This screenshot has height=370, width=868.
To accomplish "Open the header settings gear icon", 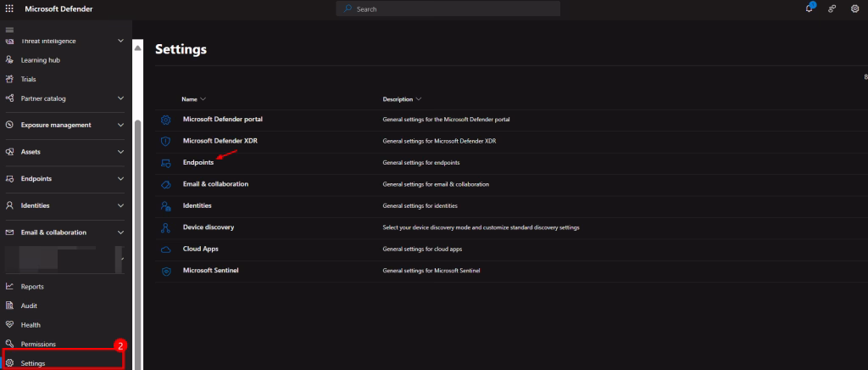I will click(854, 8).
